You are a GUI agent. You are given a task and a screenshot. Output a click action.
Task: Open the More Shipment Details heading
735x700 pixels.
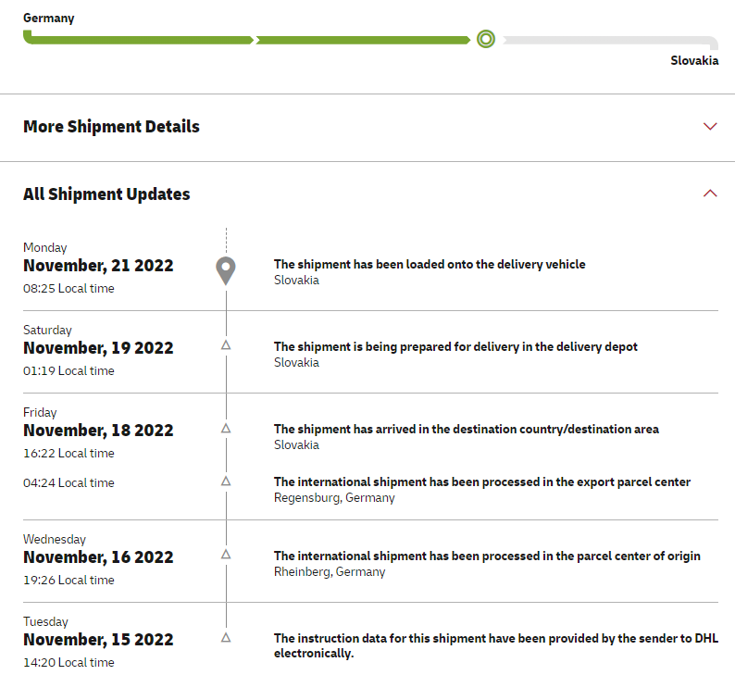coord(111,127)
